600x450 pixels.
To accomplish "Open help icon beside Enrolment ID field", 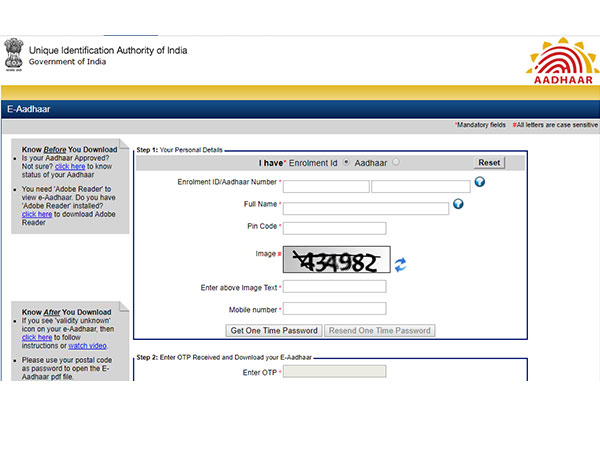I will 479,182.
